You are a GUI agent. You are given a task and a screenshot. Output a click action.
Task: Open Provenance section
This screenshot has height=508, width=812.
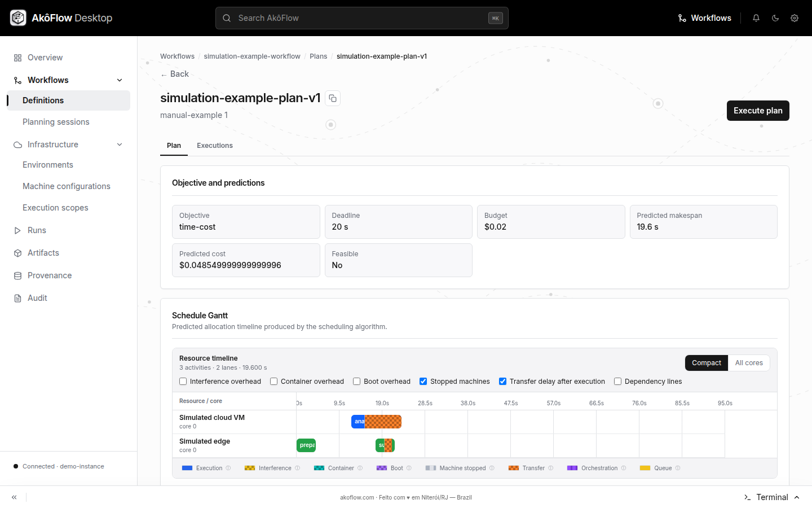pos(69,275)
